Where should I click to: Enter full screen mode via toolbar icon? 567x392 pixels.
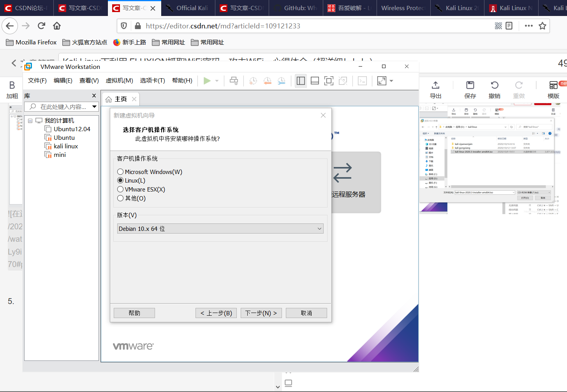329,81
